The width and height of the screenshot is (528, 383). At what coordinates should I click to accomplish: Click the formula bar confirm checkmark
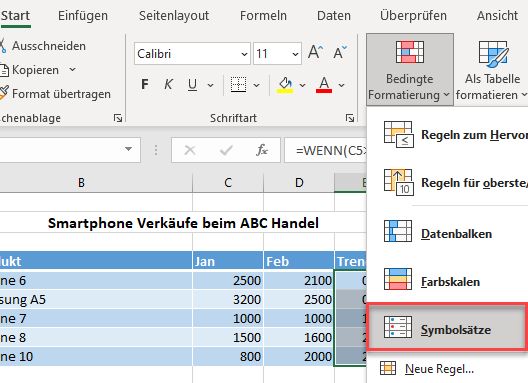(x=226, y=150)
